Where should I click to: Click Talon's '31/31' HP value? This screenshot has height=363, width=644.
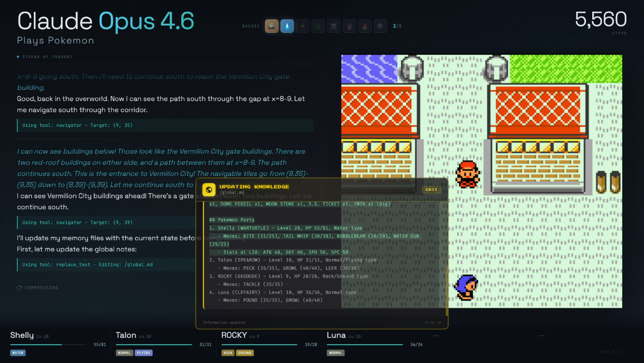coord(205,345)
